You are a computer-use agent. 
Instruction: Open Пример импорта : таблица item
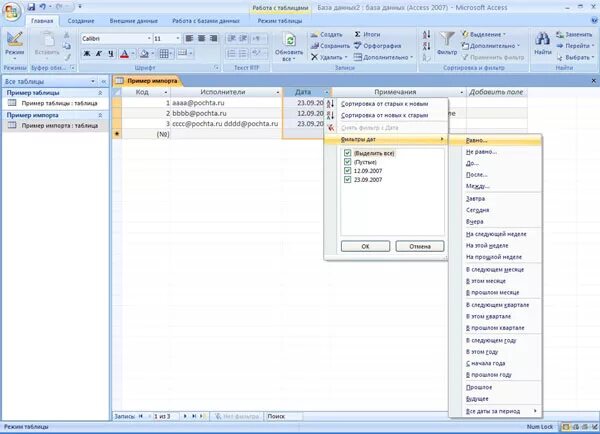click(x=55, y=126)
